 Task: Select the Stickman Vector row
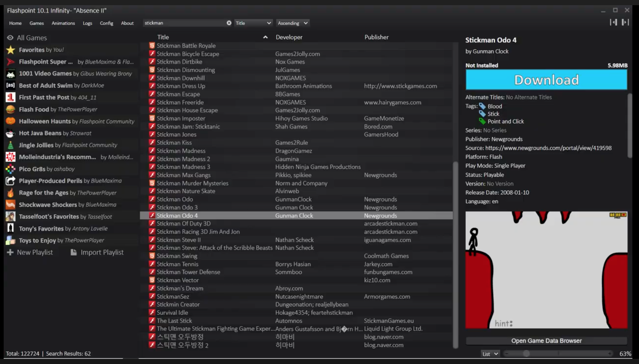point(296,280)
